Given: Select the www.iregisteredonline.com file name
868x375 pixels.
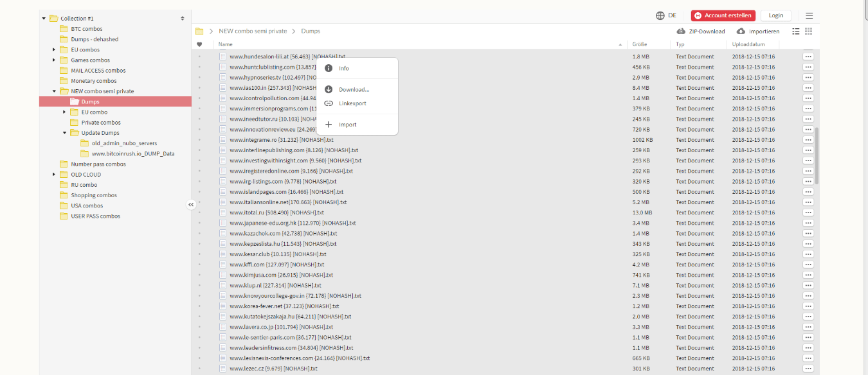Looking at the screenshot, I should 291,171.
